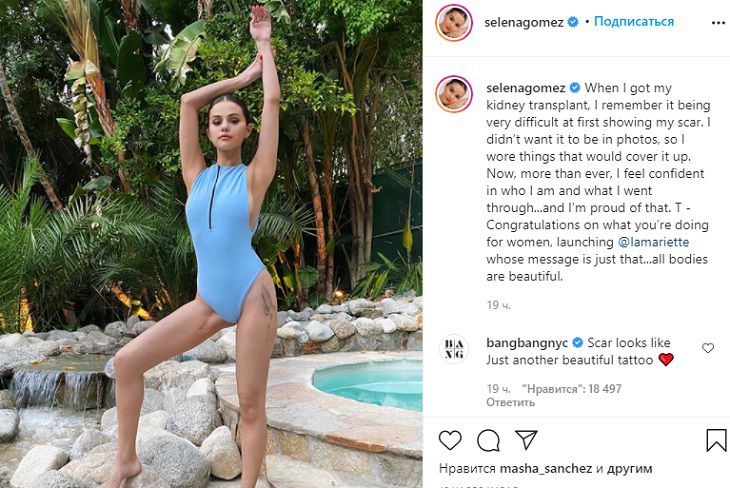Click the verified badge in the post header

pyautogui.click(x=573, y=21)
